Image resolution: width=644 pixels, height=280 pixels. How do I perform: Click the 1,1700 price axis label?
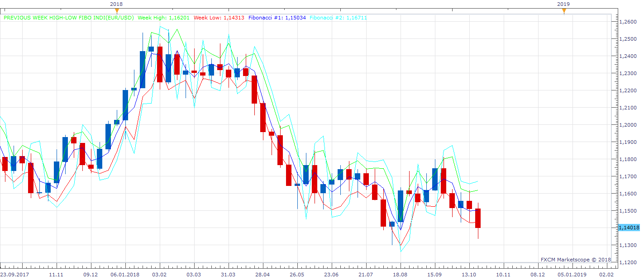627,176
